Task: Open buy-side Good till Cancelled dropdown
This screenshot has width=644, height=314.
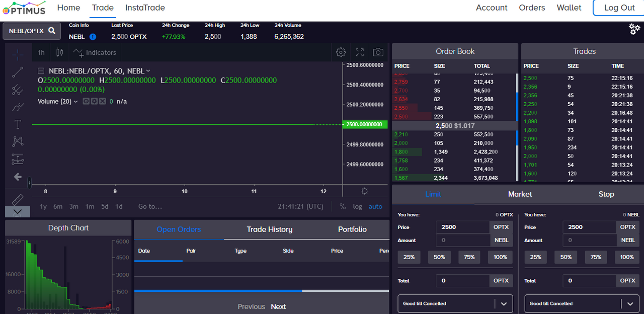Action: click(455, 303)
